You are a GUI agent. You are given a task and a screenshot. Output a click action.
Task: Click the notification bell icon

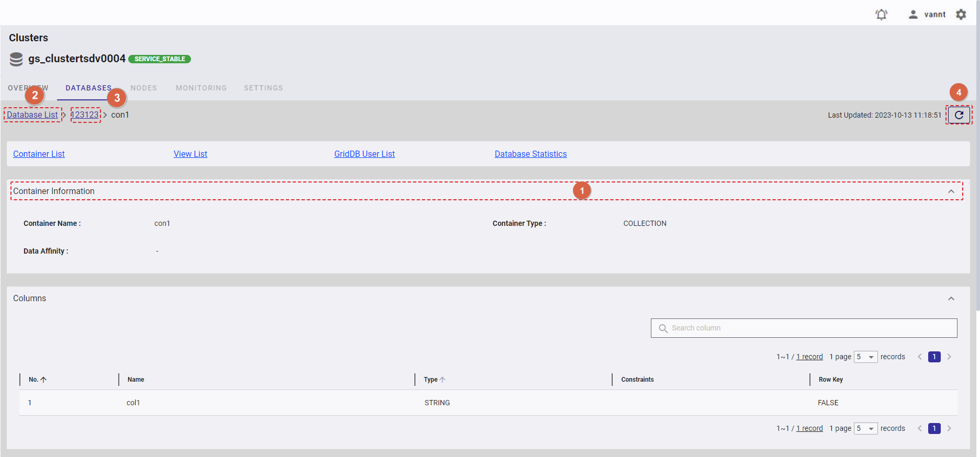pos(881,15)
